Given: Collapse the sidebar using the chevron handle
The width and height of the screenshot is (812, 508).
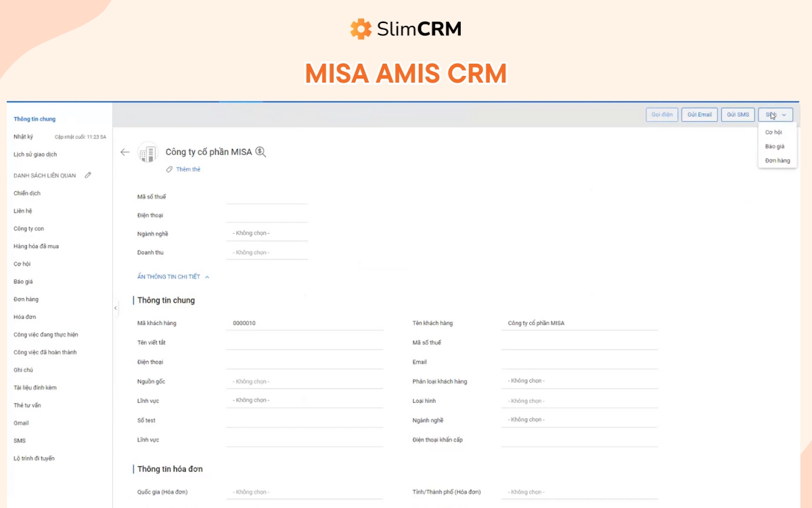Looking at the screenshot, I should (x=115, y=308).
